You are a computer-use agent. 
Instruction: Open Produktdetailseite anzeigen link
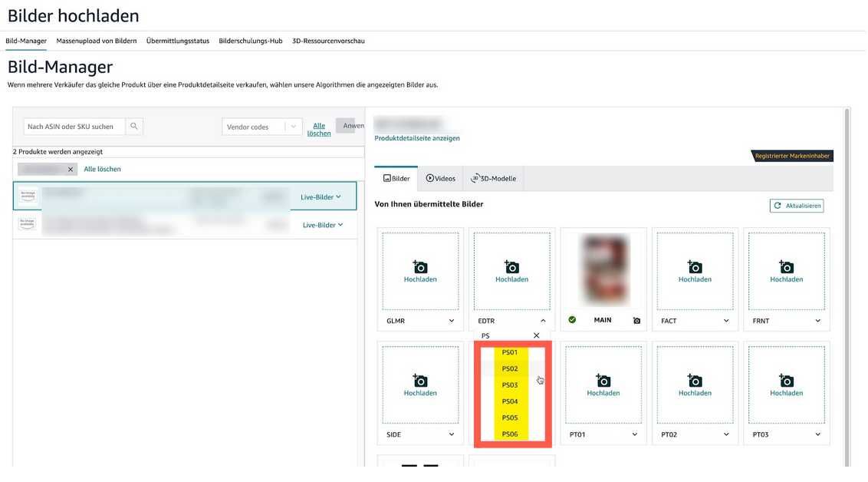(x=417, y=138)
